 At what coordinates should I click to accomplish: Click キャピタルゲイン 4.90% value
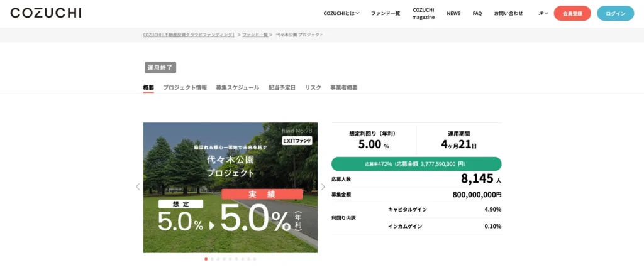point(493,210)
